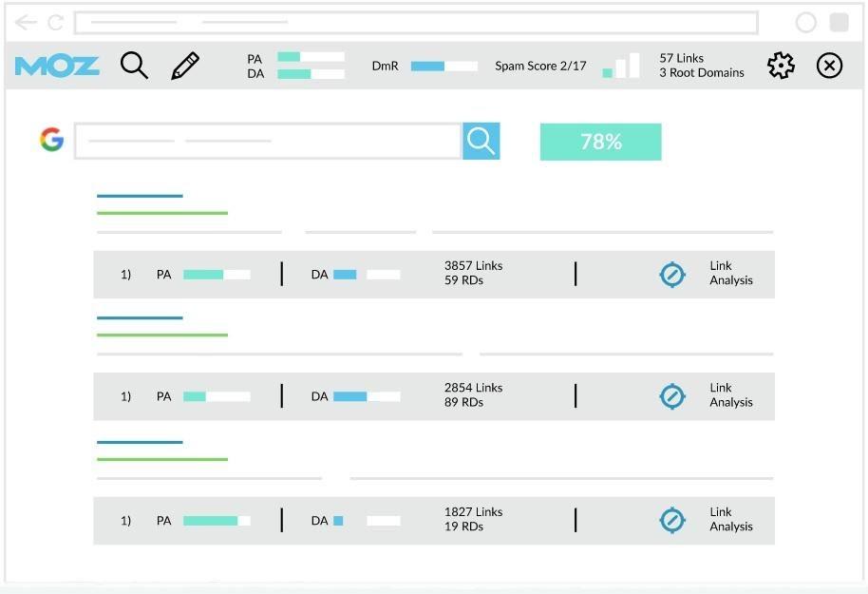Open Link Analysis text for 89 RDs result
The image size is (868, 594).
pos(730,395)
